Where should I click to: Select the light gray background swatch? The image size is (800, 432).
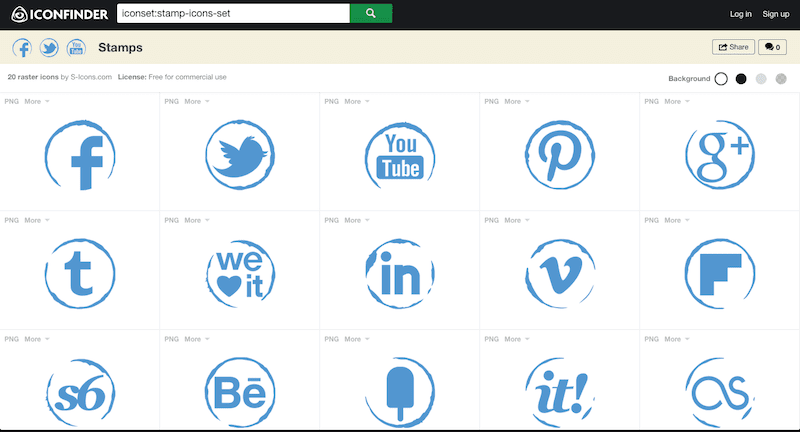[x=761, y=78]
